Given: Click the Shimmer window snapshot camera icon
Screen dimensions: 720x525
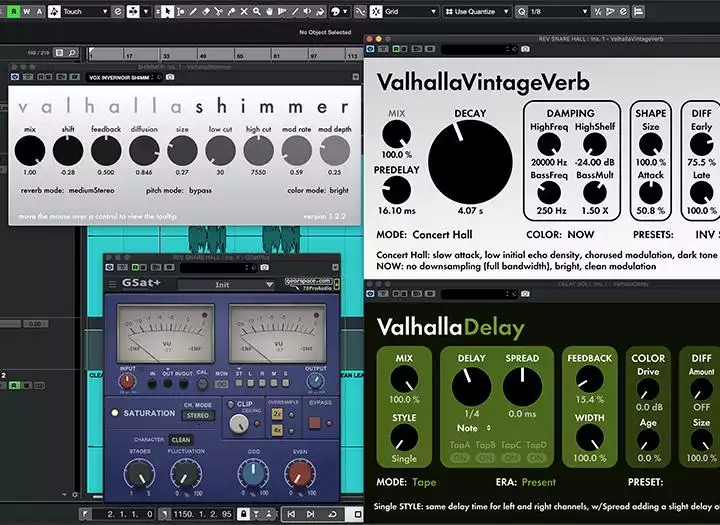Looking at the screenshot, I should [x=170, y=77].
